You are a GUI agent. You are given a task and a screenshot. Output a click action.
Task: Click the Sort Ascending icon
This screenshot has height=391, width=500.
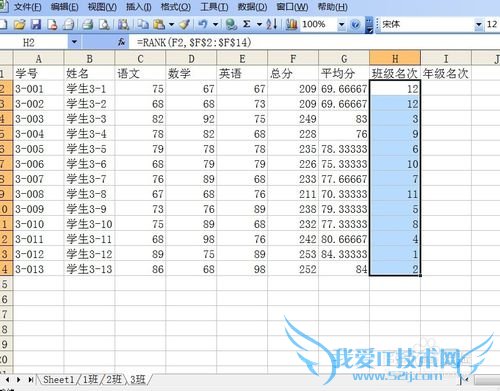click(272, 24)
